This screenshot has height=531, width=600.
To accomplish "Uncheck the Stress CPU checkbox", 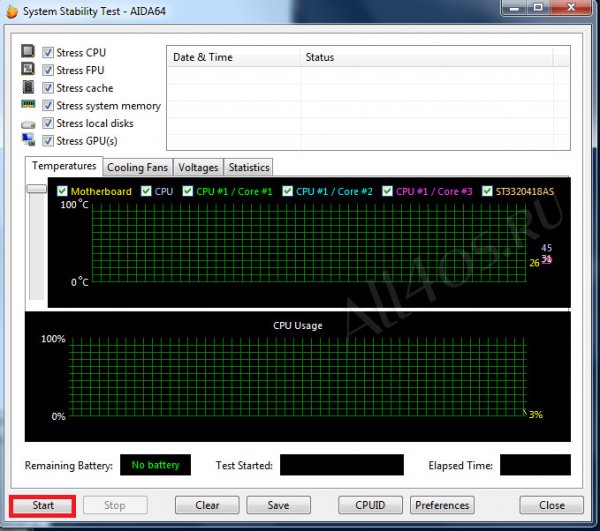I will (47, 52).
